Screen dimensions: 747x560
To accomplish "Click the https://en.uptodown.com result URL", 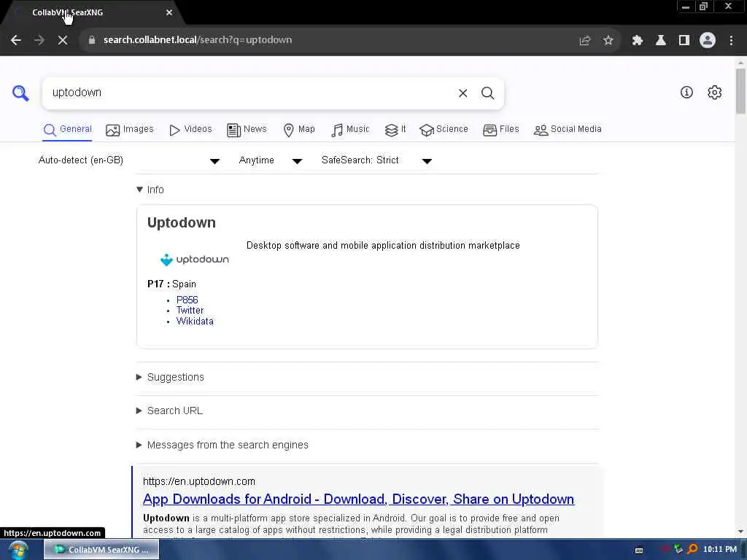I will pos(199,481).
